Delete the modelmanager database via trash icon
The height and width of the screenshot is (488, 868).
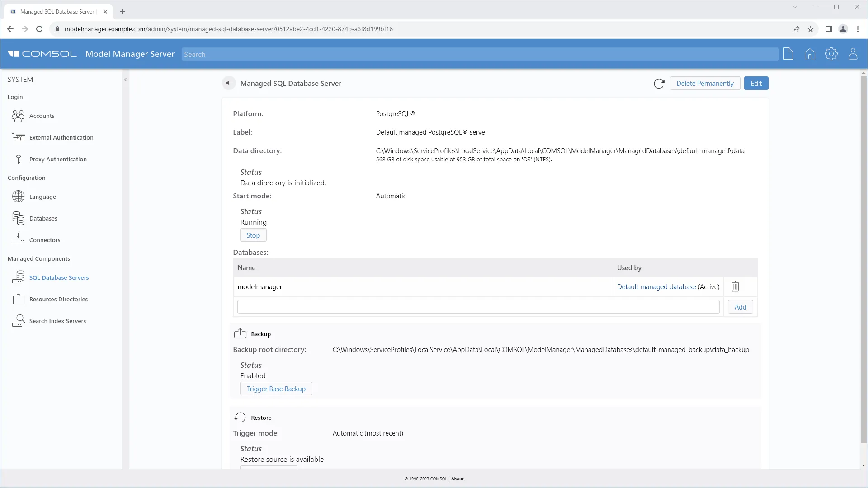pyautogui.click(x=735, y=286)
